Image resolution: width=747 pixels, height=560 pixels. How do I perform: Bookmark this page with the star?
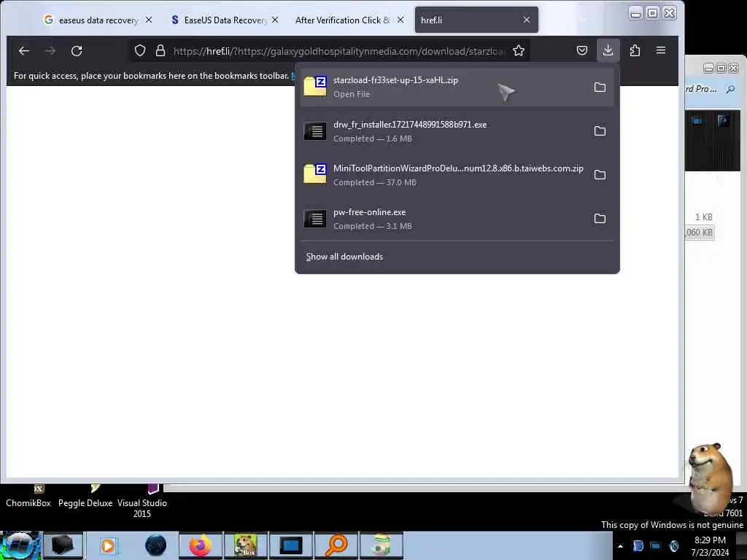pos(519,50)
